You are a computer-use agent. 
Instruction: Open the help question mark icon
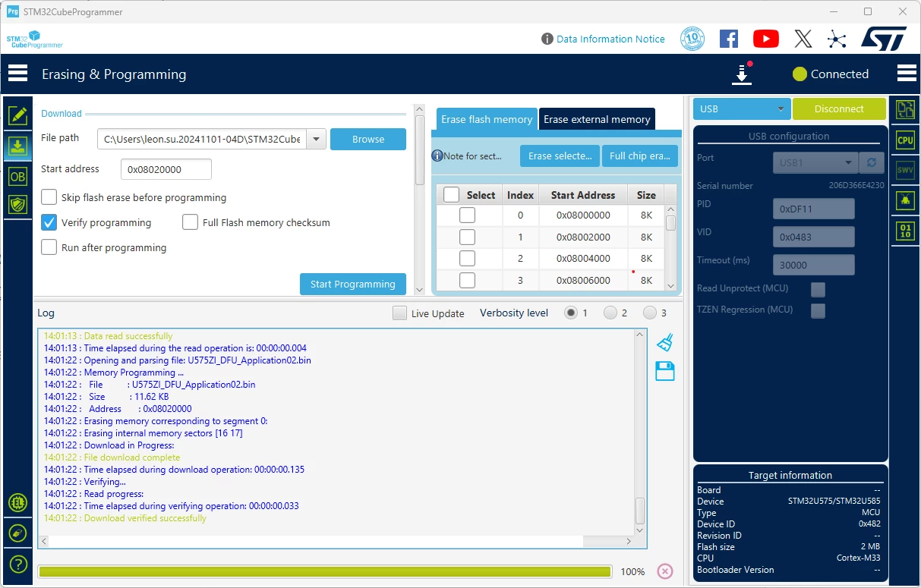pos(17,564)
